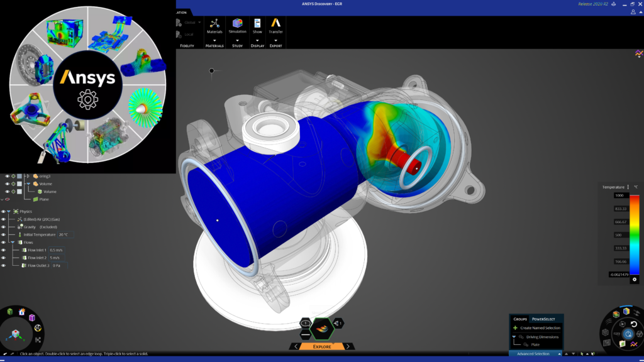The height and width of the screenshot is (362, 644).
Task: Click the Show display icon
Action: (257, 26)
